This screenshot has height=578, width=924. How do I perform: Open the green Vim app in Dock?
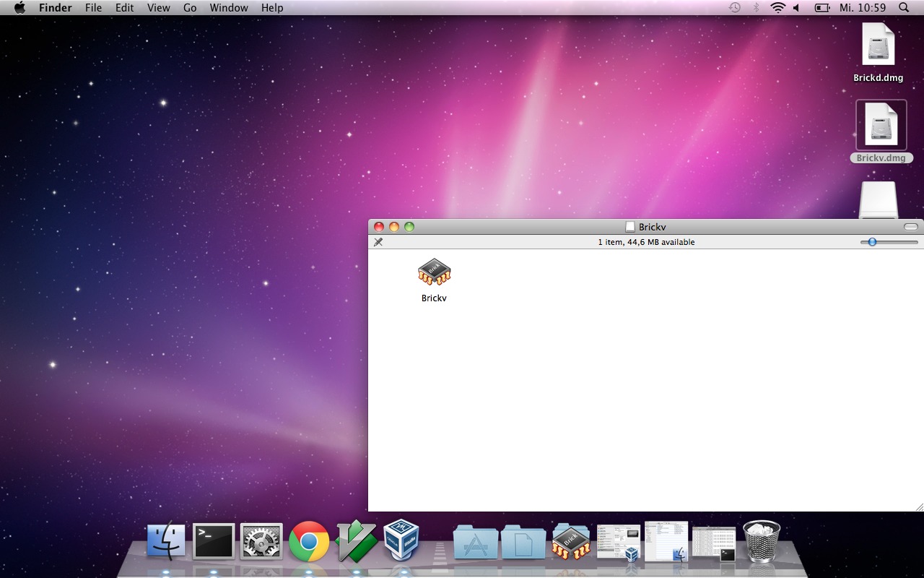[x=357, y=541]
